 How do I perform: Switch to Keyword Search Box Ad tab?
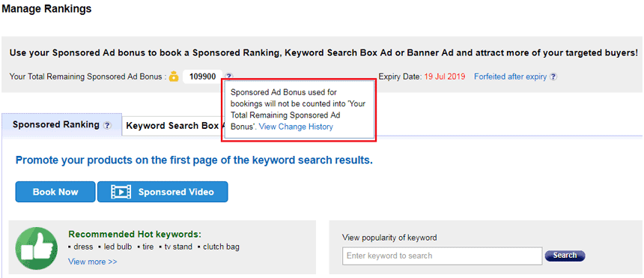point(176,126)
